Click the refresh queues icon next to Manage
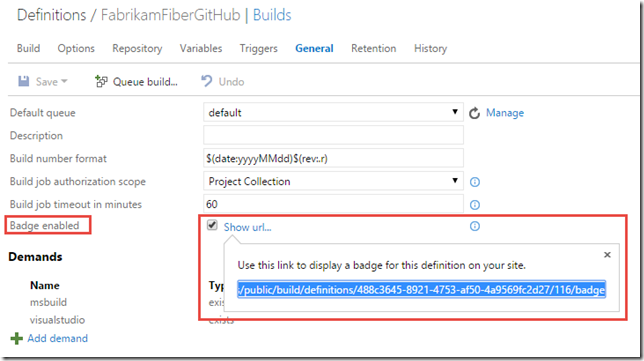 pyautogui.click(x=474, y=113)
